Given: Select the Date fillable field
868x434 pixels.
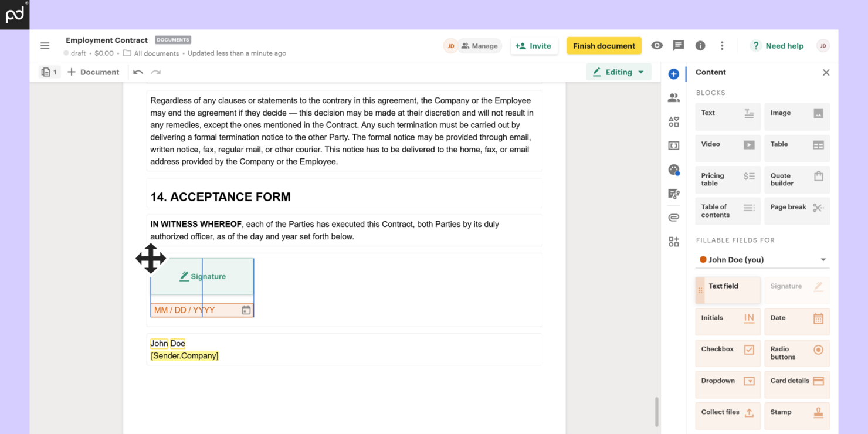Looking at the screenshot, I should coord(797,321).
